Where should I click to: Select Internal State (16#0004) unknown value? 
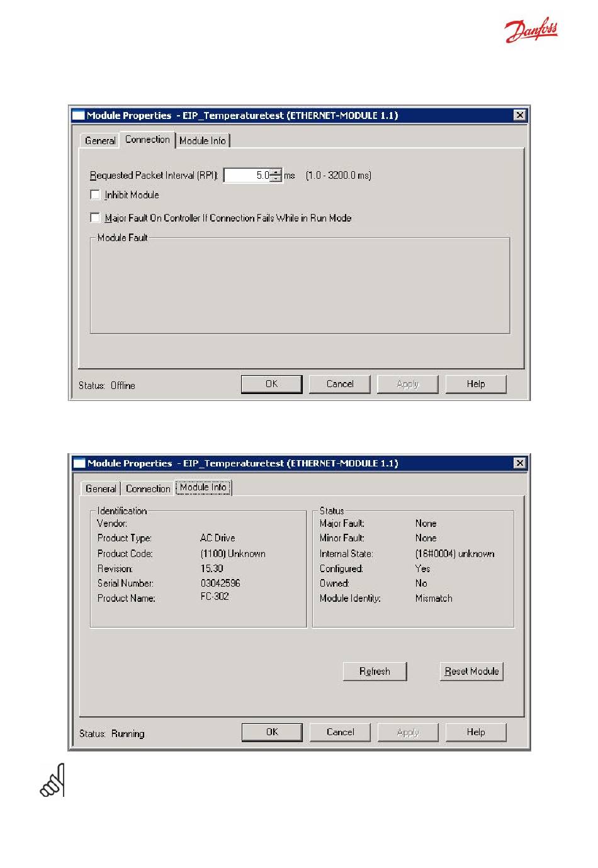click(455, 554)
